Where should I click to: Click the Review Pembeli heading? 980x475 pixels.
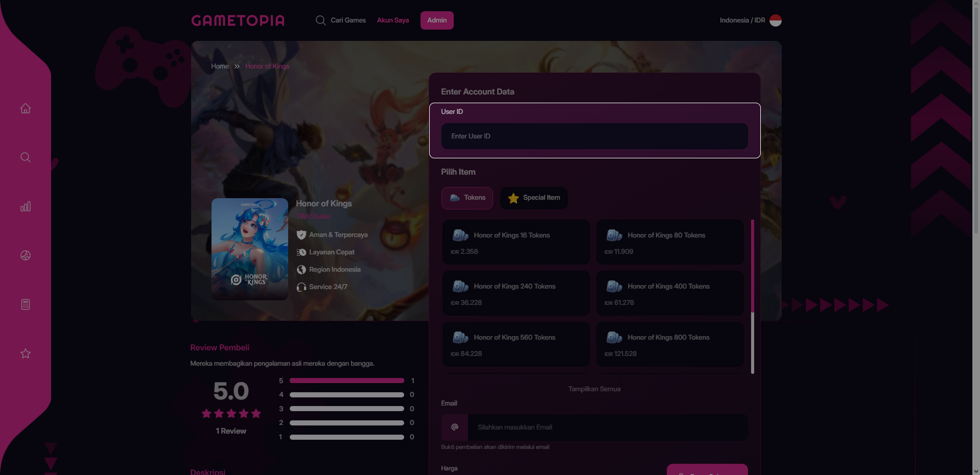click(220, 348)
